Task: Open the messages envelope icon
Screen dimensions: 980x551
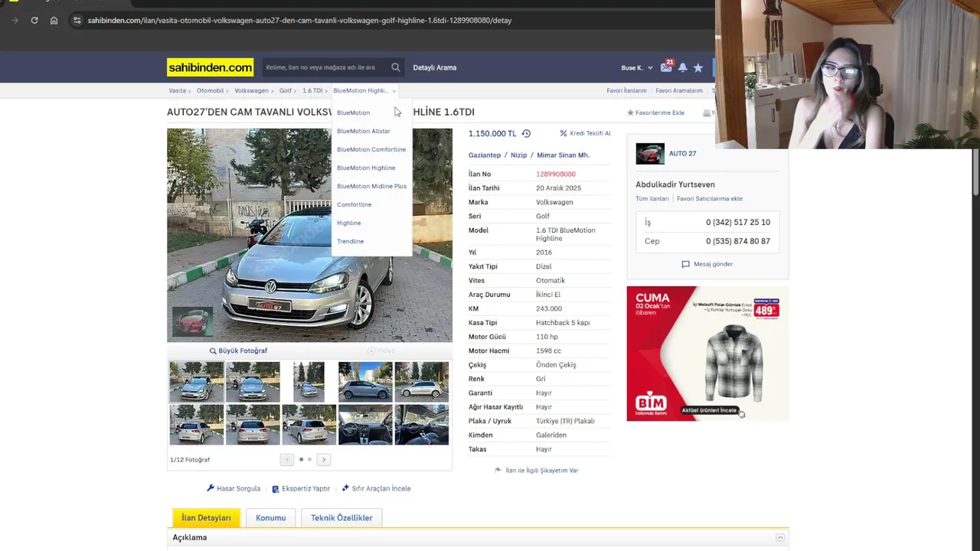Action: point(666,67)
